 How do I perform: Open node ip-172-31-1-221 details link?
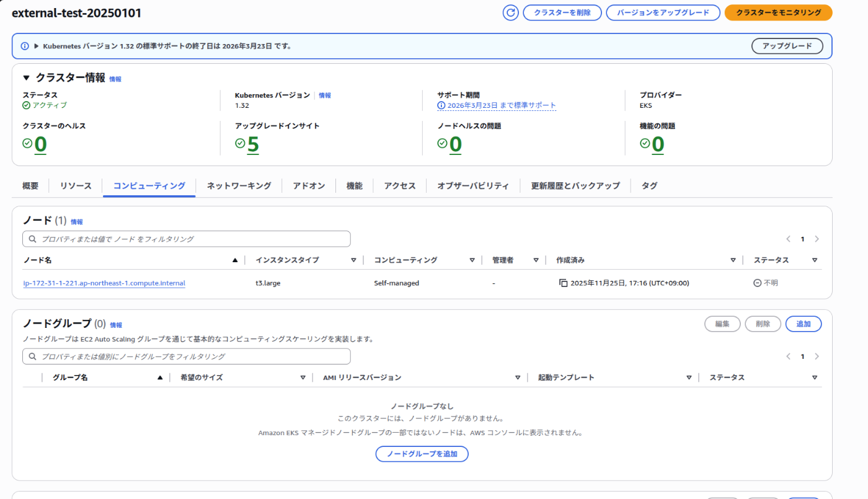pos(104,283)
